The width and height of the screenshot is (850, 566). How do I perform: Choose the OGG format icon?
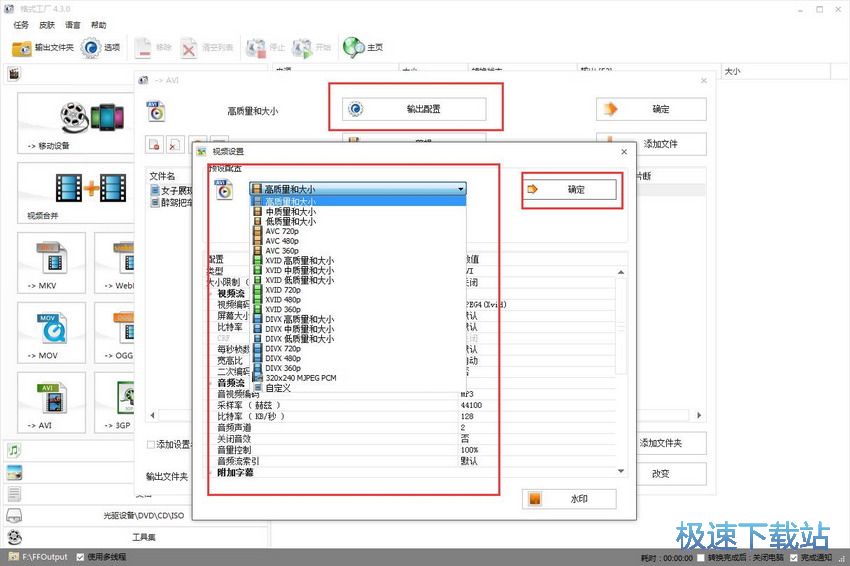125,327
